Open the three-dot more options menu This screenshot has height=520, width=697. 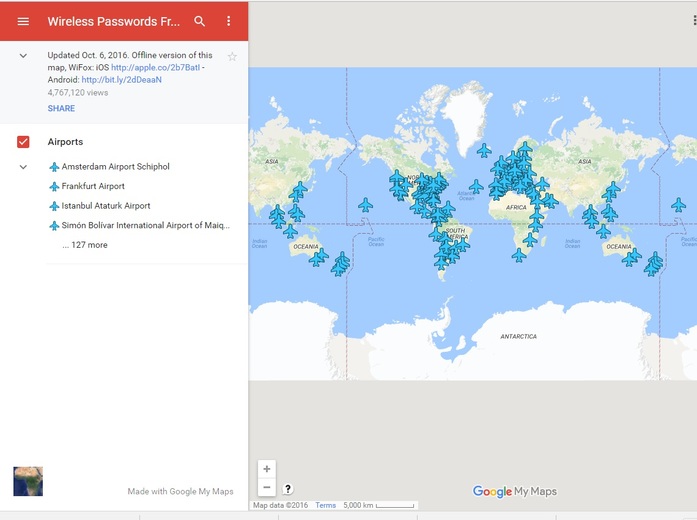(229, 21)
